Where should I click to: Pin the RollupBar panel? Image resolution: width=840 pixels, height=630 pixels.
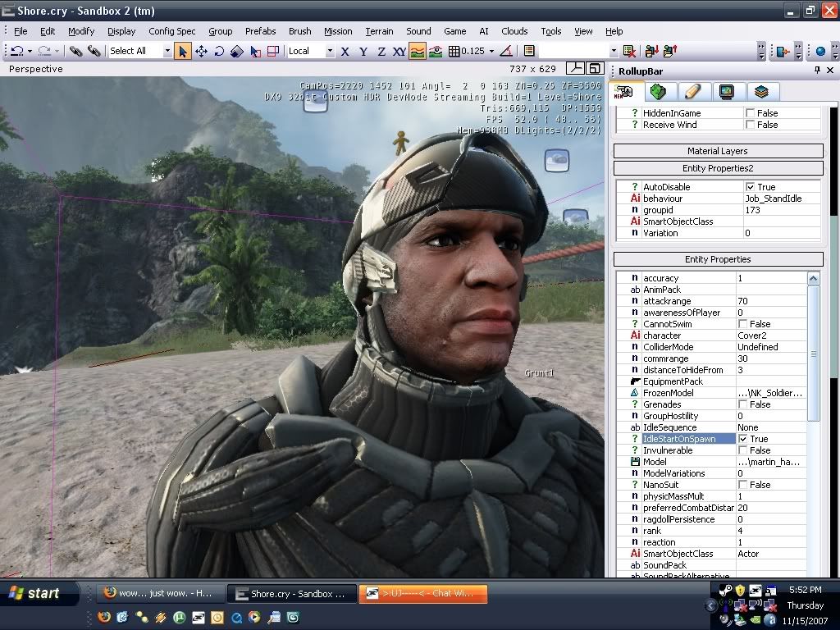(x=817, y=71)
